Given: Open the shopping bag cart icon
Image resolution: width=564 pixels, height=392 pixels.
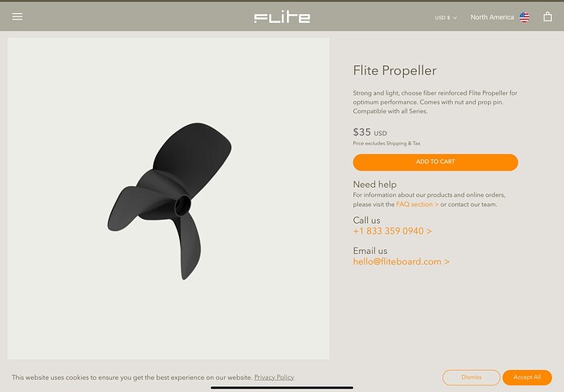Looking at the screenshot, I should (548, 16).
